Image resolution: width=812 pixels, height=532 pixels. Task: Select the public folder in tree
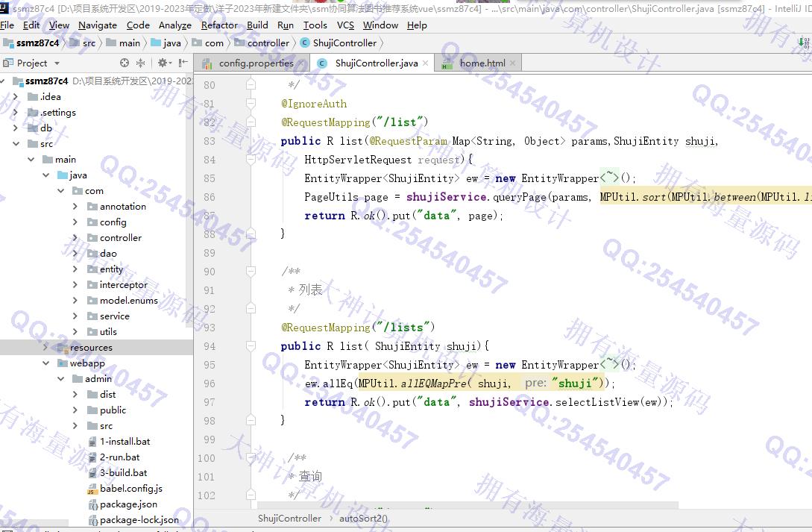(113, 410)
